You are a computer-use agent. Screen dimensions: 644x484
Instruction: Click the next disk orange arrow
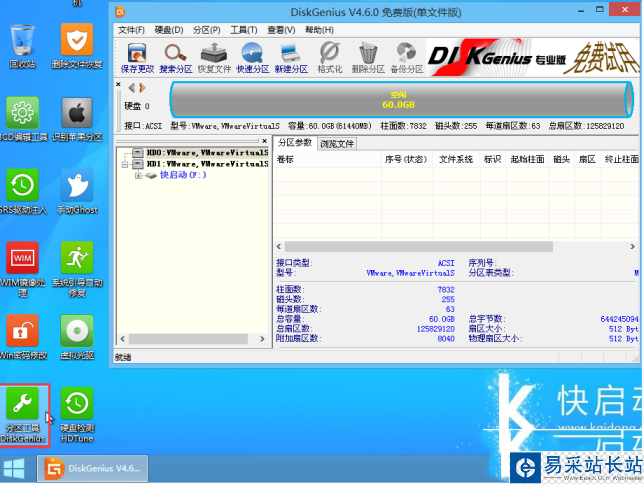tap(142, 88)
